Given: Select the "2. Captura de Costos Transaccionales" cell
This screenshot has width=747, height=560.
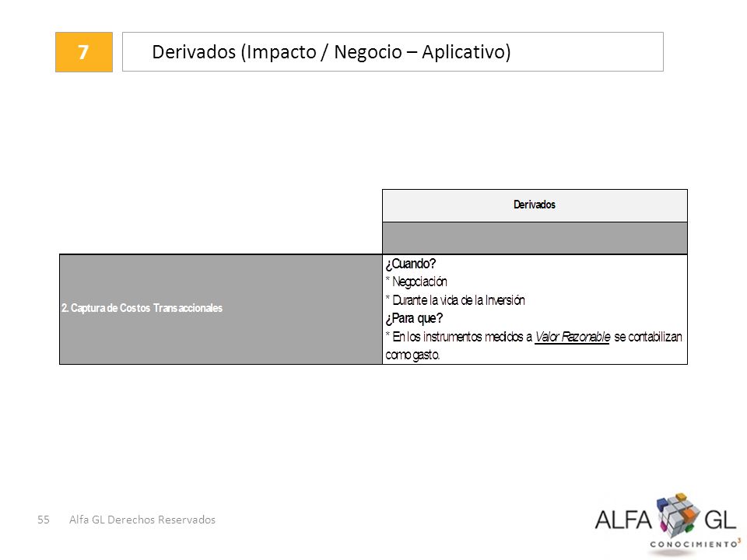Looking at the screenshot, I should [221, 309].
